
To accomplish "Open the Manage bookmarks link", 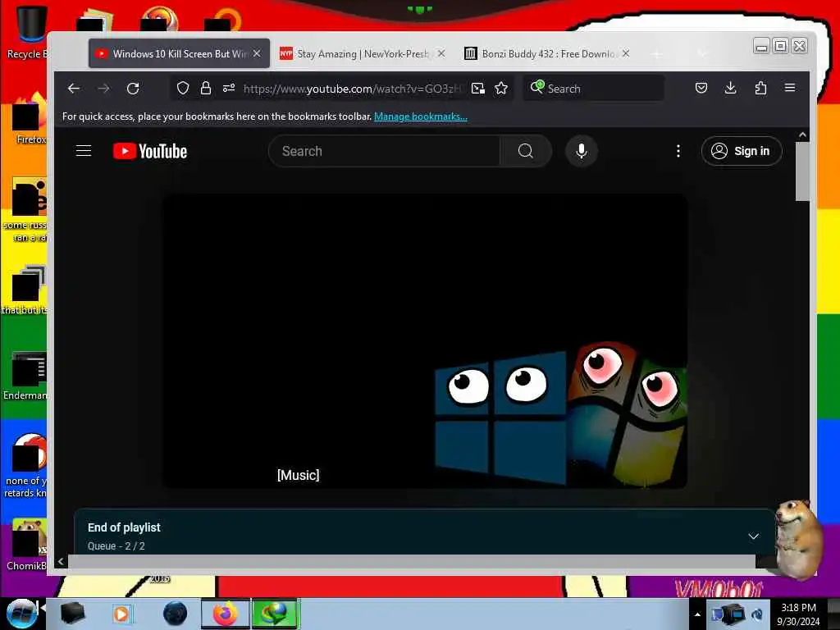I will (x=421, y=116).
